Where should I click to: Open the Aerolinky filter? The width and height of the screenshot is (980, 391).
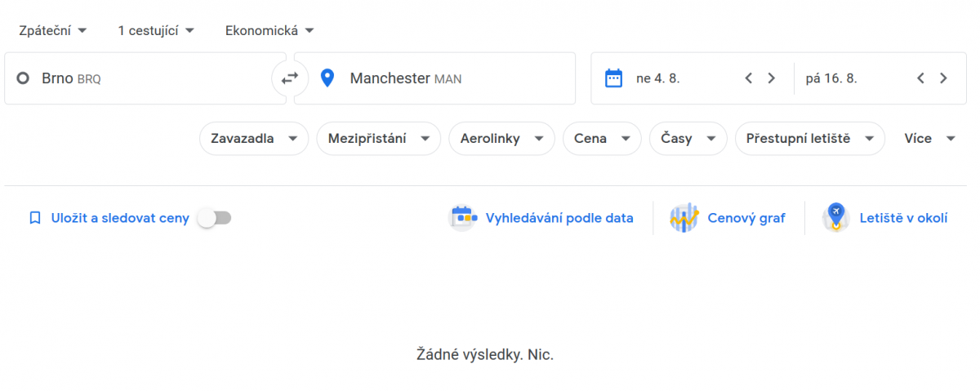(501, 139)
